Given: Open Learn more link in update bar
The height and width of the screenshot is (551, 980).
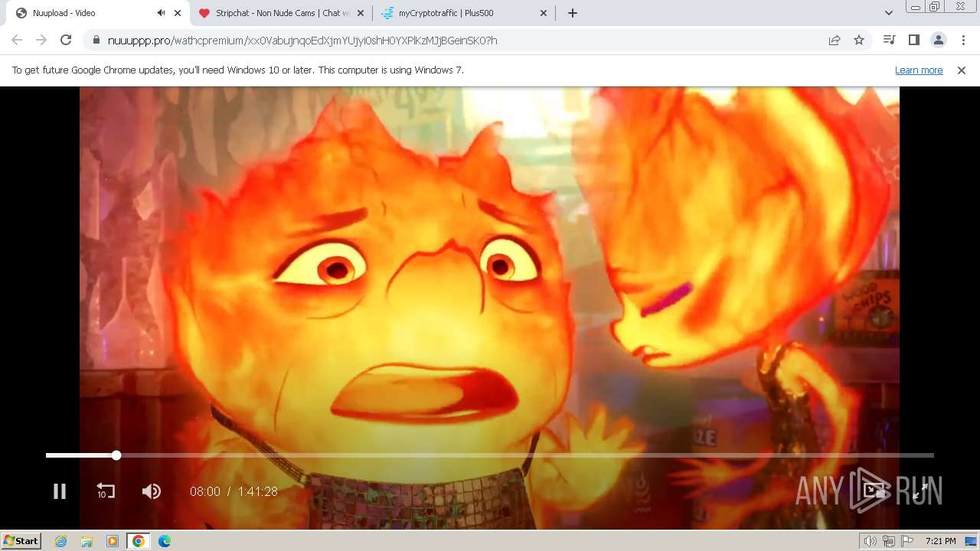Looking at the screenshot, I should pos(919,70).
